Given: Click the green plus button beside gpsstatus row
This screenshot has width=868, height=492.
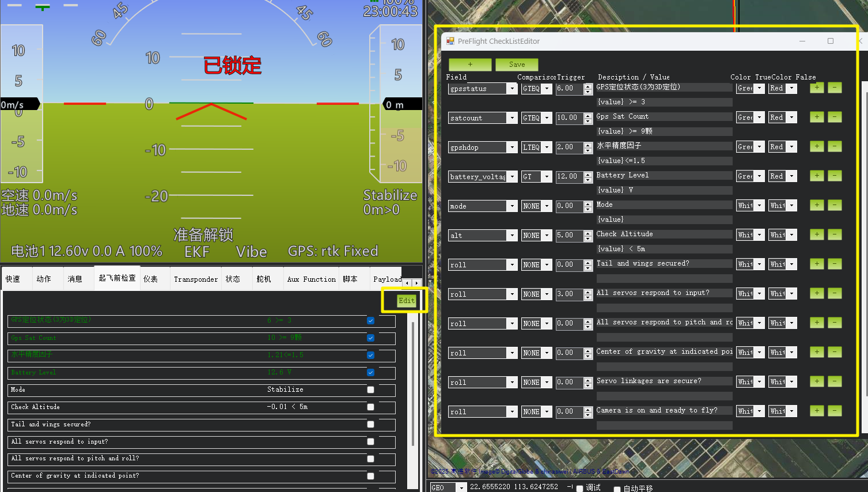Looking at the screenshot, I should pos(817,88).
